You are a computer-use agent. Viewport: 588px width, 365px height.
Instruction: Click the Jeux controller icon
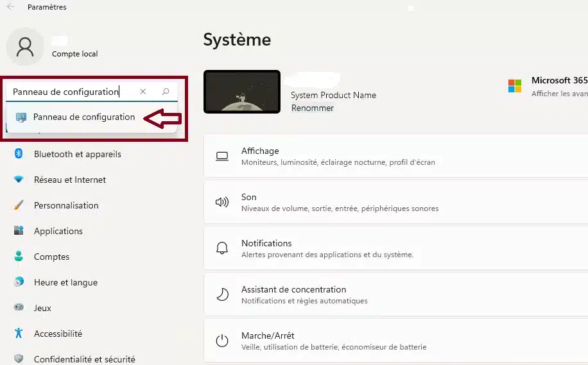(x=19, y=308)
